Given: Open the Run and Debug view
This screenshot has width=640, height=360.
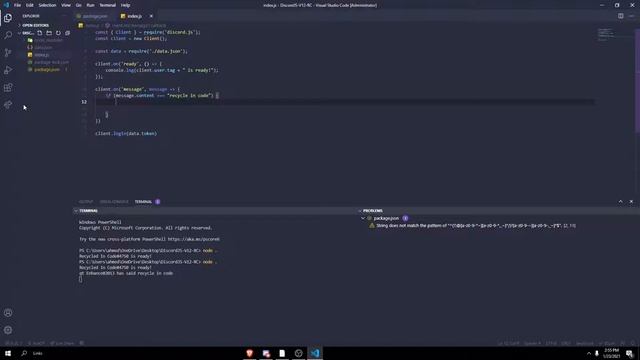Looking at the screenshot, I should pos(8,70).
